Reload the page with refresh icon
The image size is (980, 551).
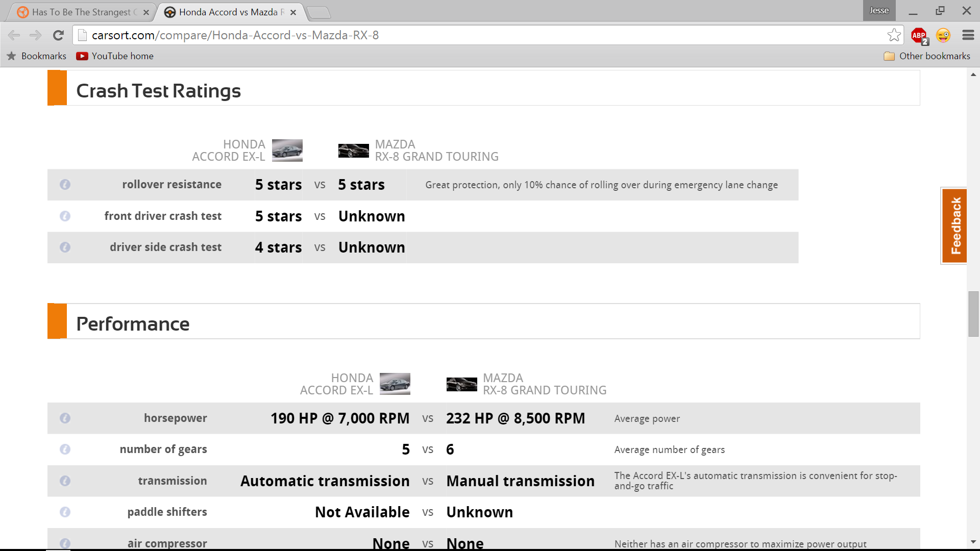click(58, 35)
